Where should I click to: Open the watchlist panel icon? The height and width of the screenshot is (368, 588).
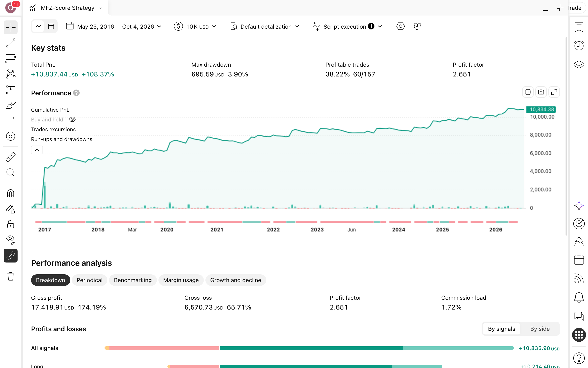point(579,27)
